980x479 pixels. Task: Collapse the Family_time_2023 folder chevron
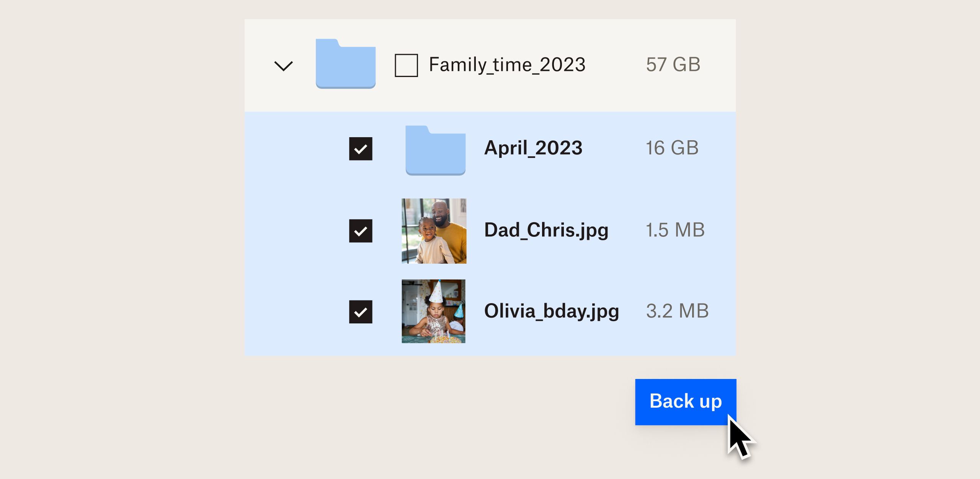coord(284,66)
